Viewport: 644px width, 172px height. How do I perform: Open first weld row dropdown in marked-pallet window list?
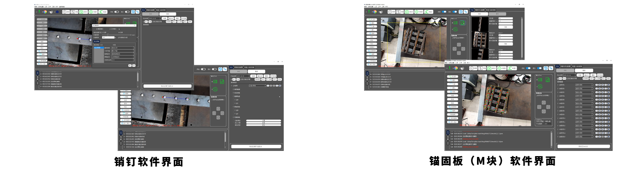tap(584, 85)
